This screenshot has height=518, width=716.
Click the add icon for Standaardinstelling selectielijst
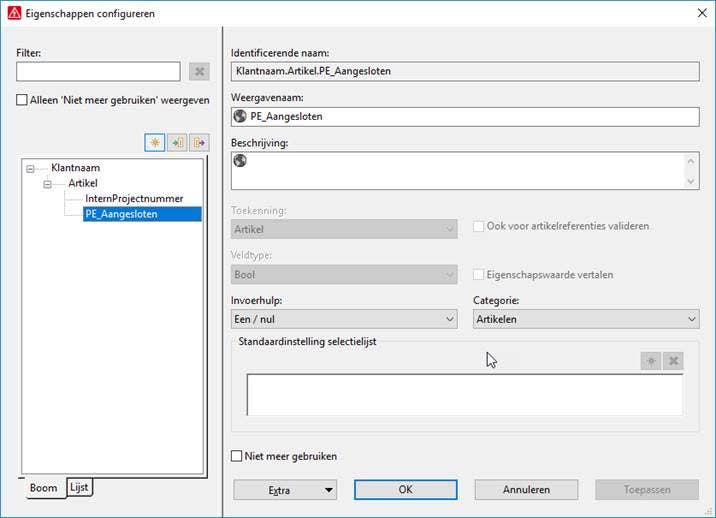(651, 361)
